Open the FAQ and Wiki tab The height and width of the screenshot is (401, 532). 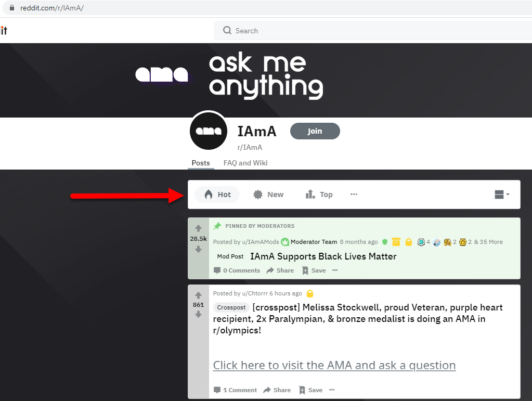click(245, 163)
